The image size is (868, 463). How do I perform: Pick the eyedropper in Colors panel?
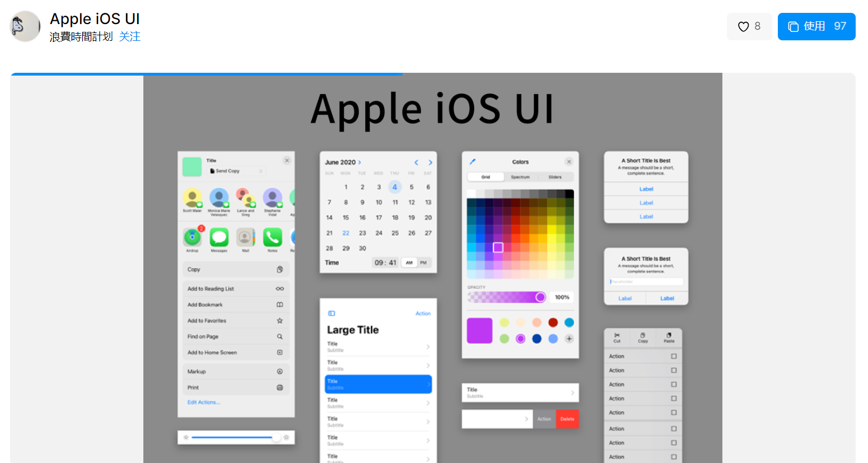tap(472, 162)
